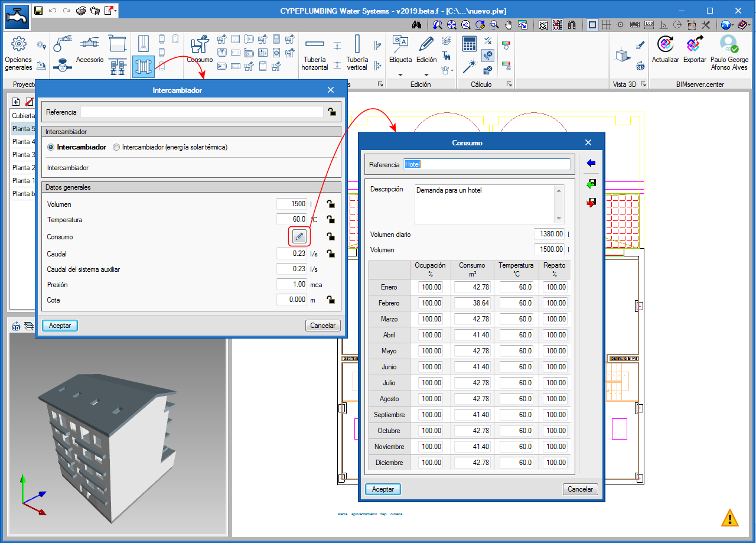This screenshot has height=543, width=756.
Task: Open the Edición dropdown arrow
Action: (426, 74)
